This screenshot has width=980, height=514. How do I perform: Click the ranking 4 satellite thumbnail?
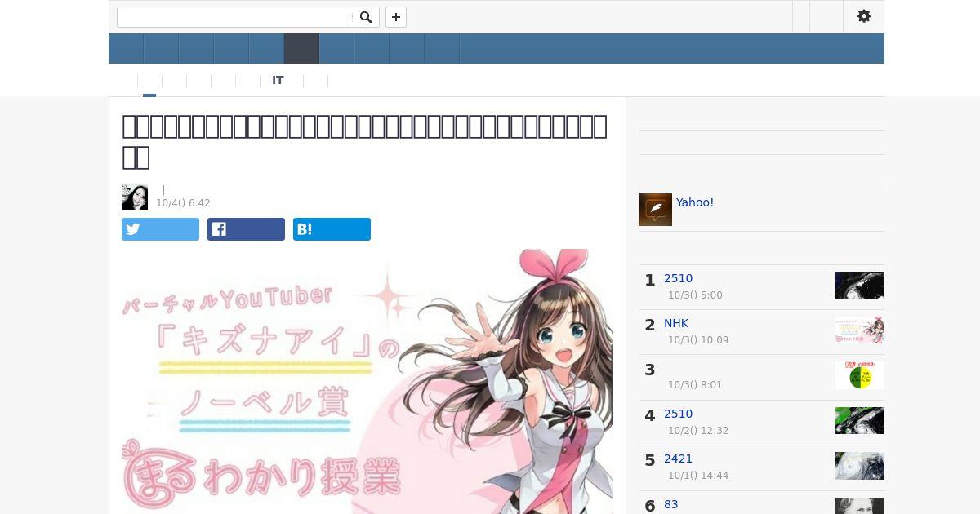(x=860, y=420)
